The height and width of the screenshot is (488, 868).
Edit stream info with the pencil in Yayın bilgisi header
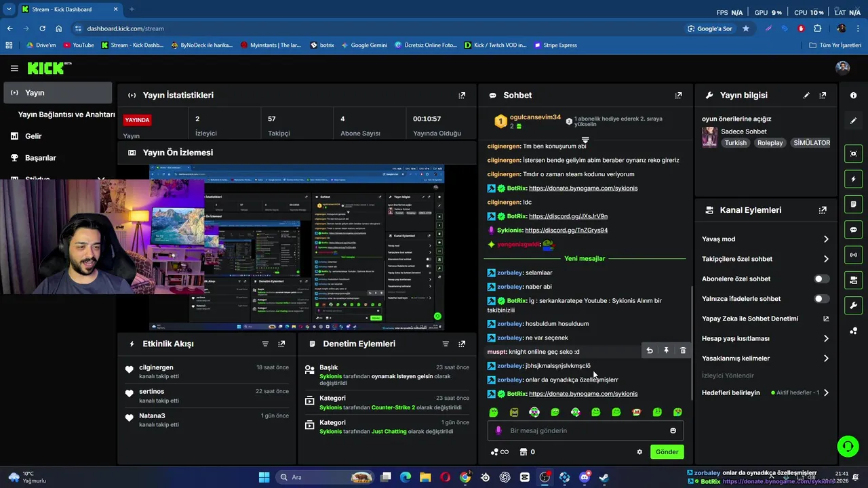pyautogui.click(x=806, y=96)
